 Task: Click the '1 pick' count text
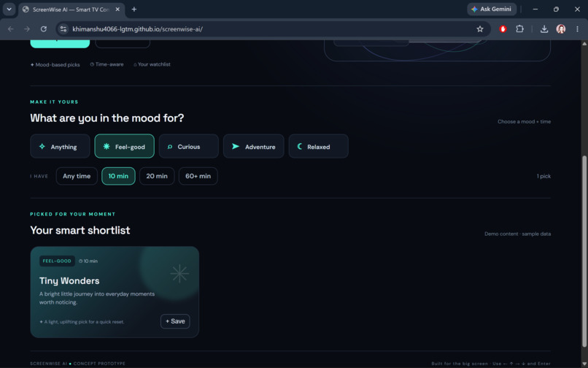pos(543,176)
